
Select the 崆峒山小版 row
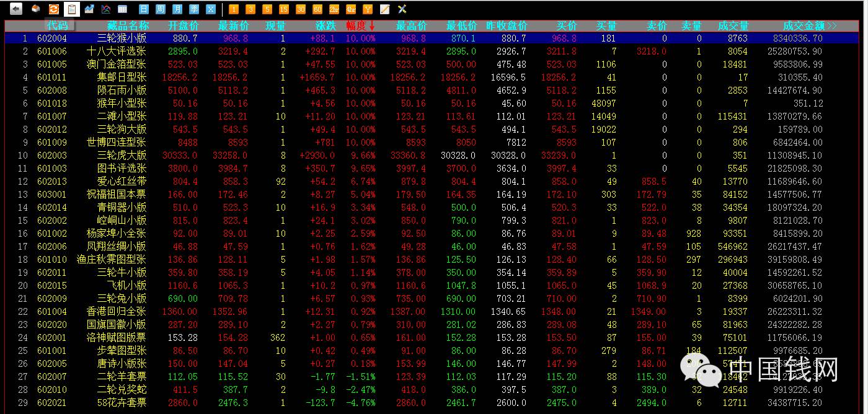pyautogui.click(x=432, y=220)
